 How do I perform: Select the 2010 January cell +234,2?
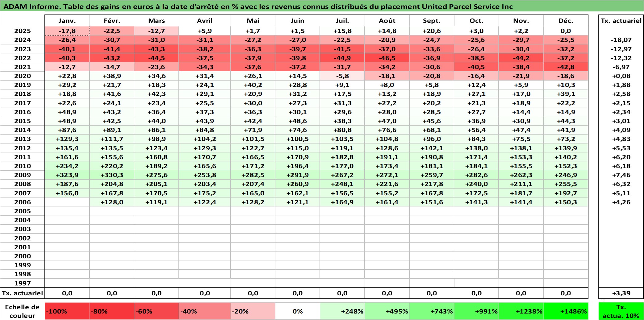click(x=67, y=166)
